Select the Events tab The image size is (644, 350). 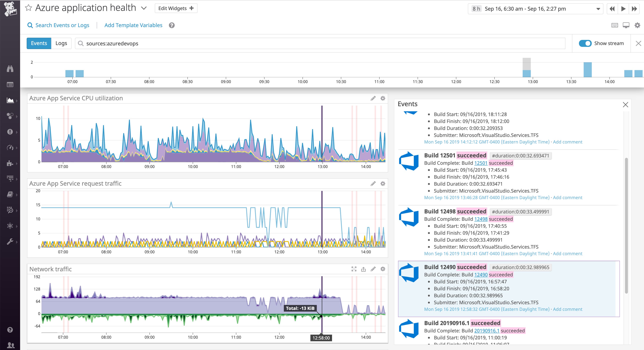point(39,43)
